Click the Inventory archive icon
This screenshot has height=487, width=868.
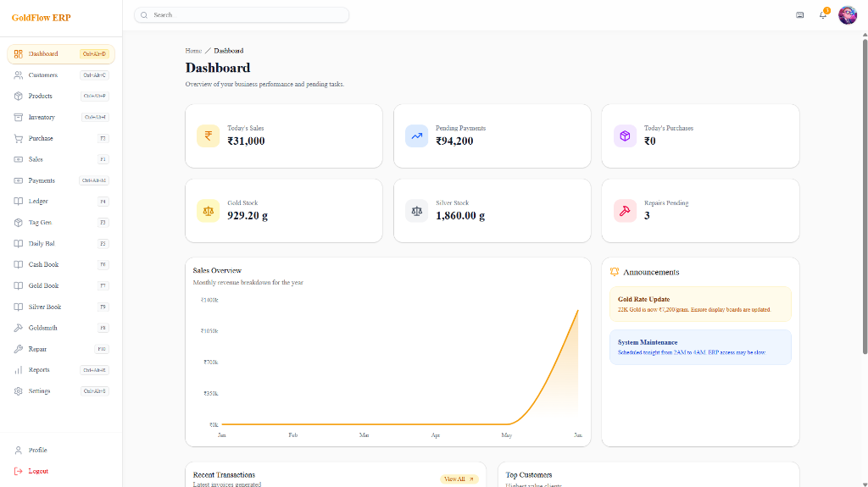19,117
